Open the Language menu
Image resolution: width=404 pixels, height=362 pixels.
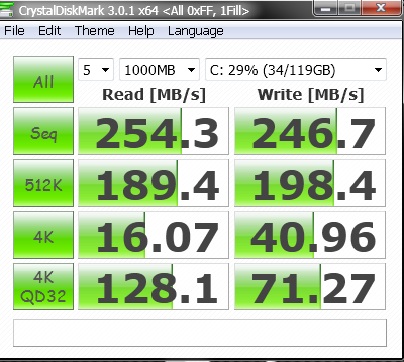(196, 31)
